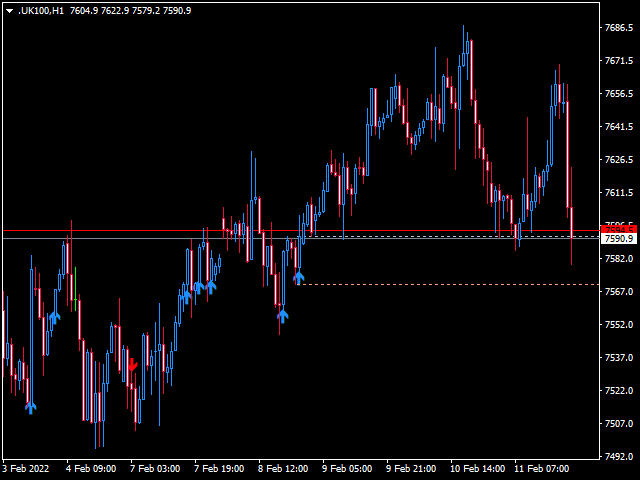Select the orange dashed horizontal line
The height and width of the screenshot is (480, 640).
[x=449, y=284]
